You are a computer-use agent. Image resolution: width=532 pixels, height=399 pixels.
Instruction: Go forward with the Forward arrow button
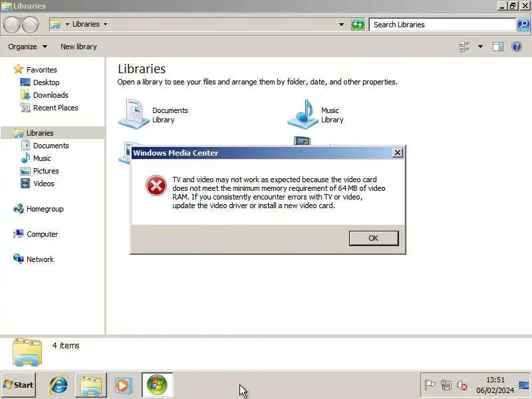pyautogui.click(x=30, y=25)
